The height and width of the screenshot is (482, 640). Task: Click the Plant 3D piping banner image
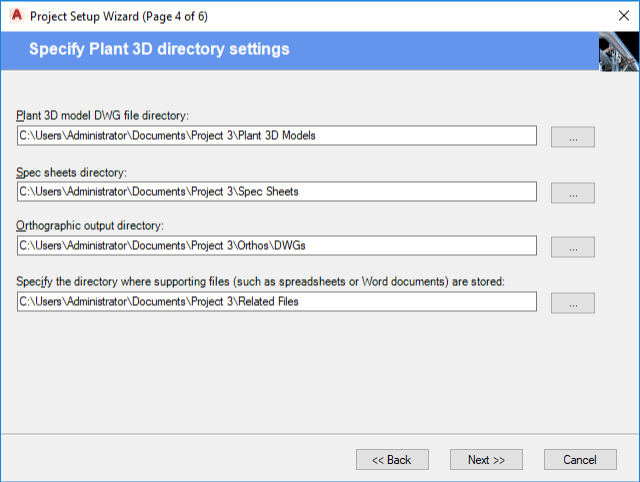619,51
